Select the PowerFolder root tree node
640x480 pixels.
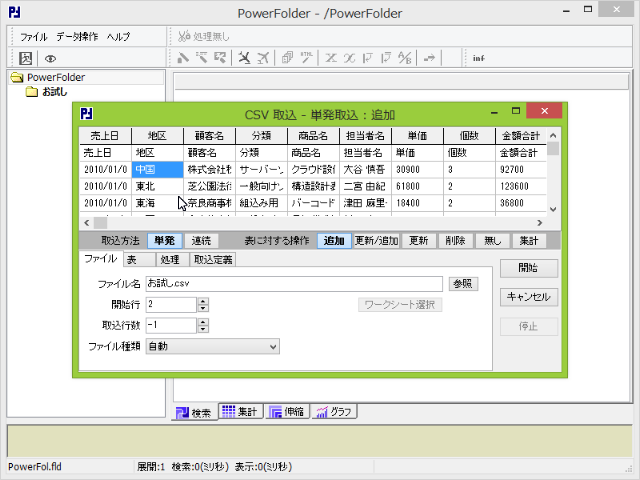pyautogui.click(x=56, y=77)
